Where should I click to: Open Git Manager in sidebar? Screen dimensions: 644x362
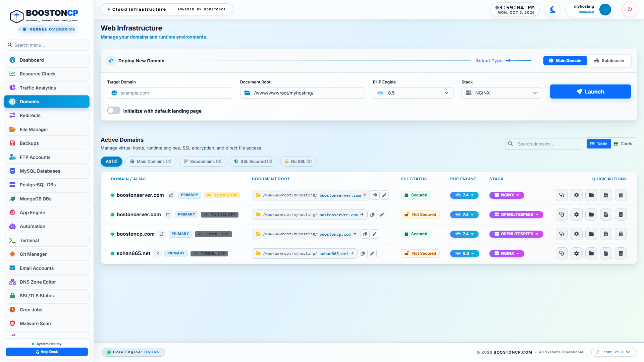click(x=47, y=254)
